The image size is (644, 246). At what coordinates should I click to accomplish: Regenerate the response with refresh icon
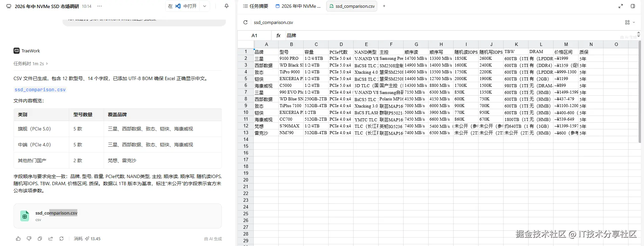pos(61,239)
